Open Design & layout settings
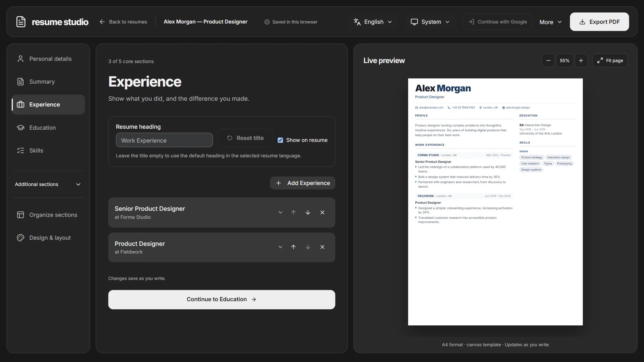This screenshot has height=362, width=644. click(48, 238)
